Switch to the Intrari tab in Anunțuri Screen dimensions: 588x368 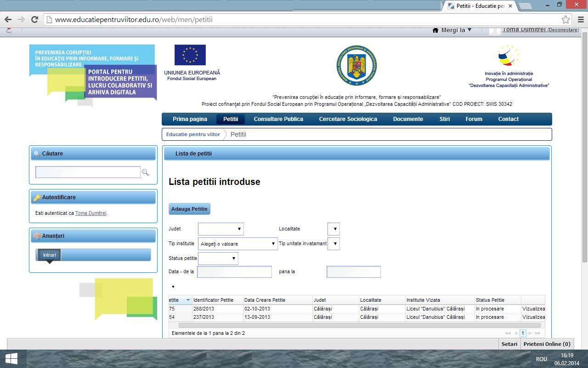coord(49,255)
